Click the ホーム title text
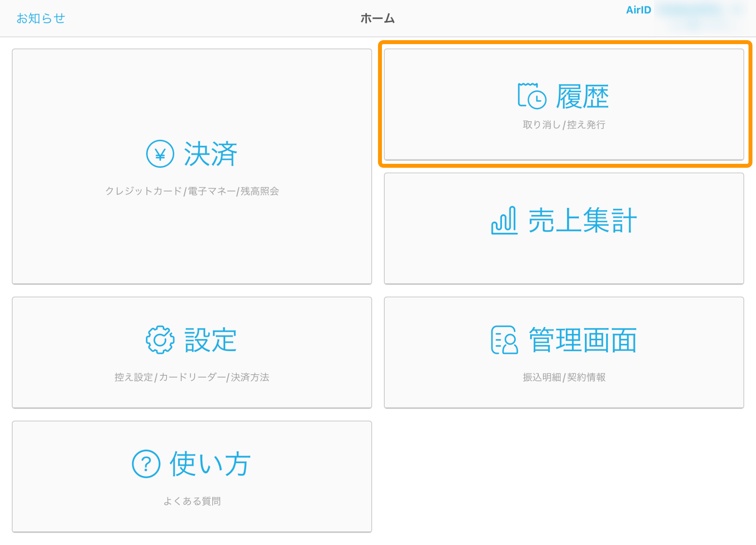The height and width of the screenshot is (545, 756). (378, 18)
